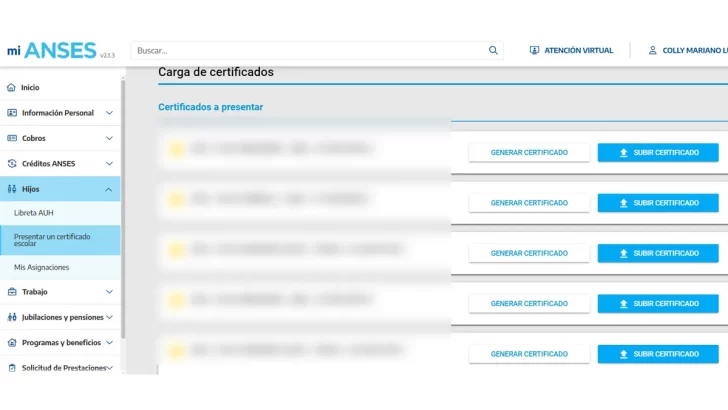Click the Cobros wallet icon
The image size is (728, 410).
(12, 138)
